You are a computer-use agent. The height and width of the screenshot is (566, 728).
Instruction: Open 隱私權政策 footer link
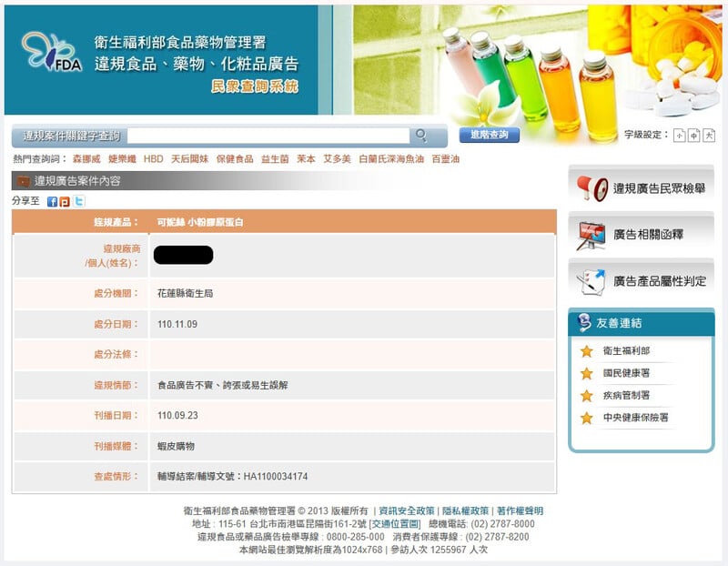click(x=466, y=510)
